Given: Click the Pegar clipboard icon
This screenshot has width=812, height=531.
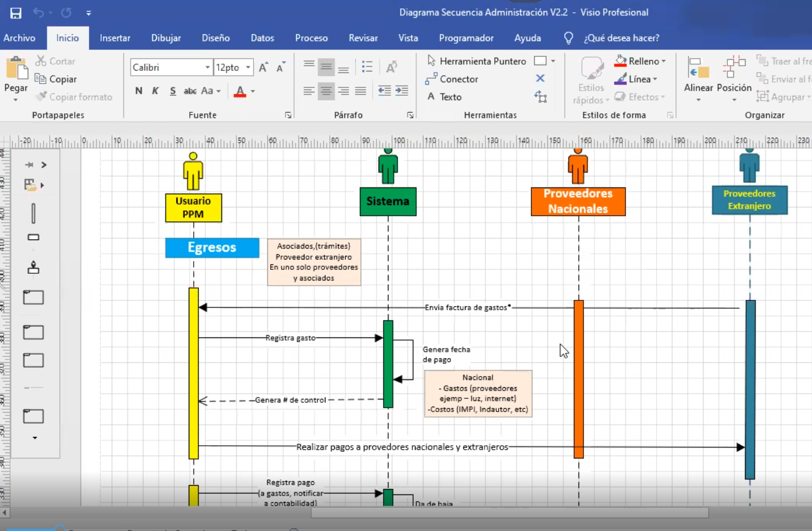Looking at the screenshot, I should (16, 69).
